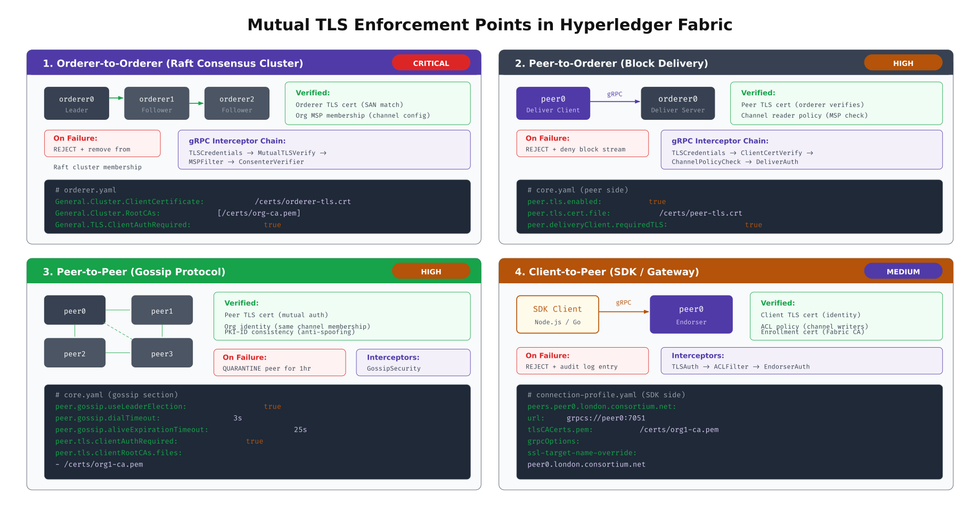Viewport: 980px width, 508px height.
Task: Click the orderer0 Deliver Server node
Action: [677, 103]
